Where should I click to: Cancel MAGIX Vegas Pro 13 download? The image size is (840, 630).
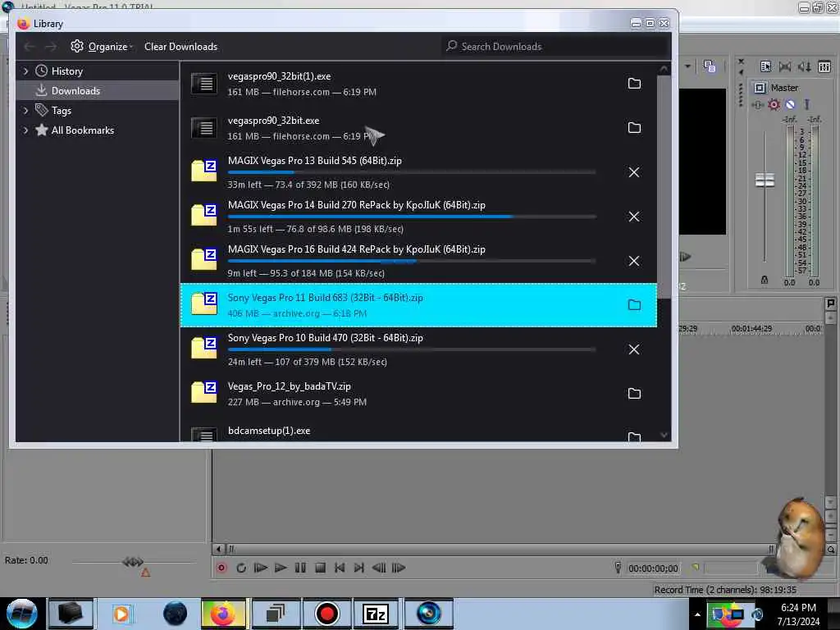tap(634, 172)
